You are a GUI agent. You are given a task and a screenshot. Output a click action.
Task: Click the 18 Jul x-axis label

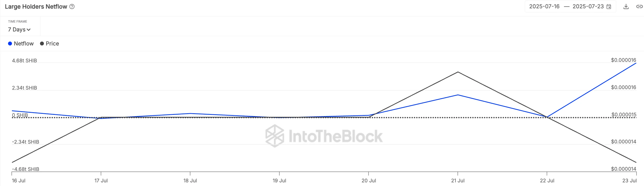click(190, 181)
